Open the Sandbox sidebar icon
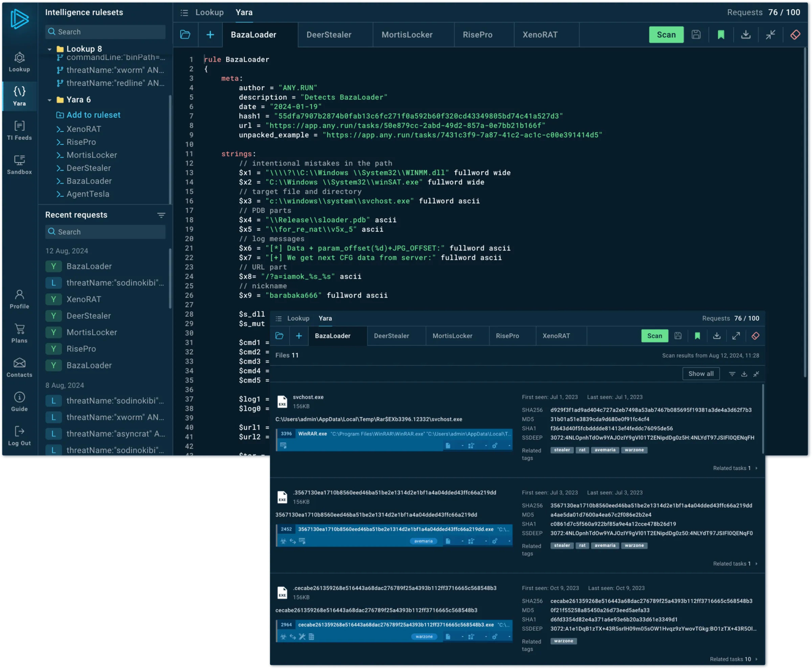Image resolution: width=812 pixels, height=669 pixels. (19, 164)
